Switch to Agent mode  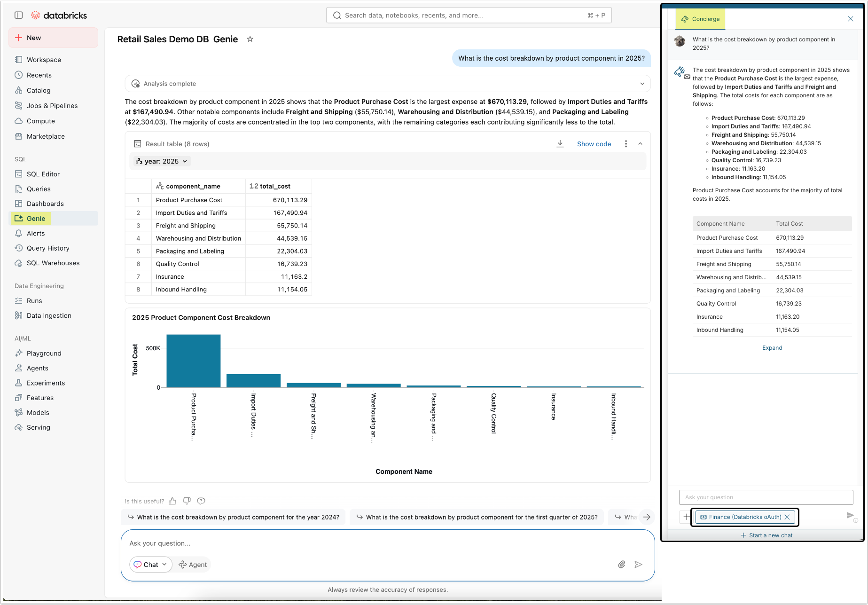tap(193, 565)
